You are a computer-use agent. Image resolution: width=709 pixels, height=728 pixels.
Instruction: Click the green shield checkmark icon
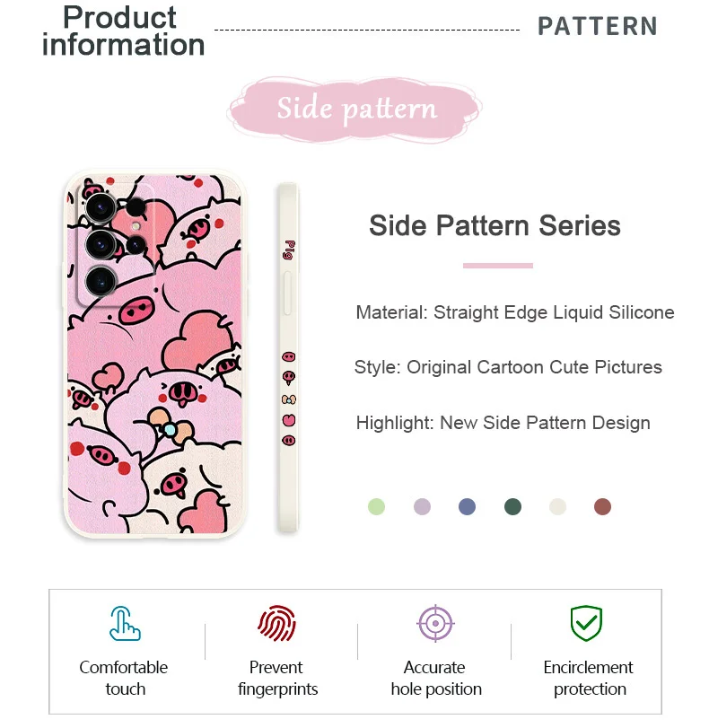tap(586, 624)
